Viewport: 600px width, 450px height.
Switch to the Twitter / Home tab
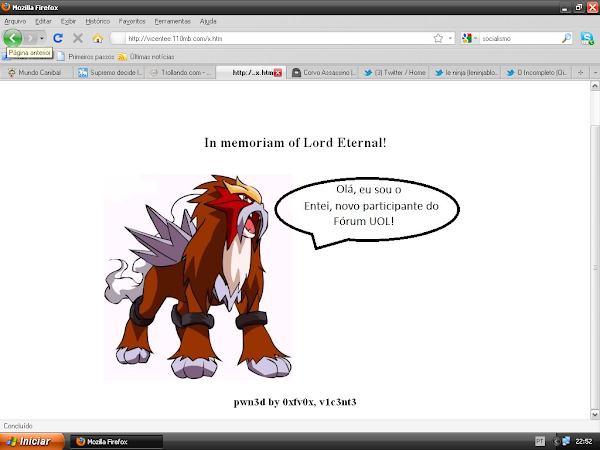coord(394,72)
